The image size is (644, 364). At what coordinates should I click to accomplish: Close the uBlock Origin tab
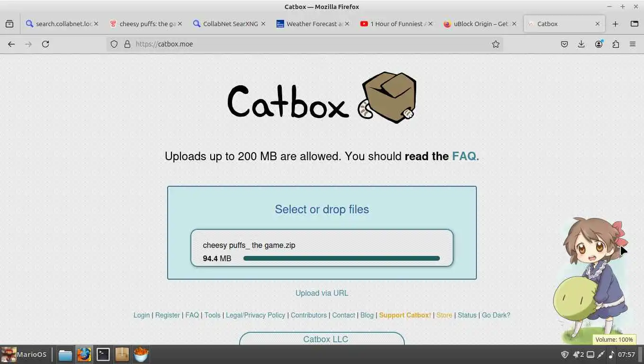coord(514,24)
